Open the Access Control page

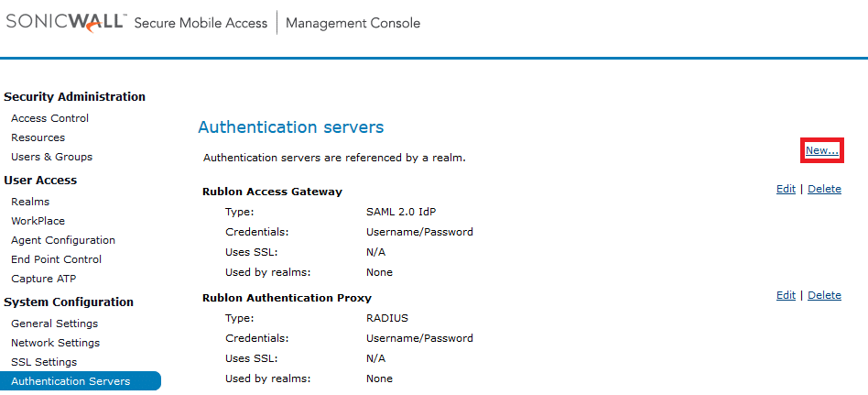coord(49,118)
